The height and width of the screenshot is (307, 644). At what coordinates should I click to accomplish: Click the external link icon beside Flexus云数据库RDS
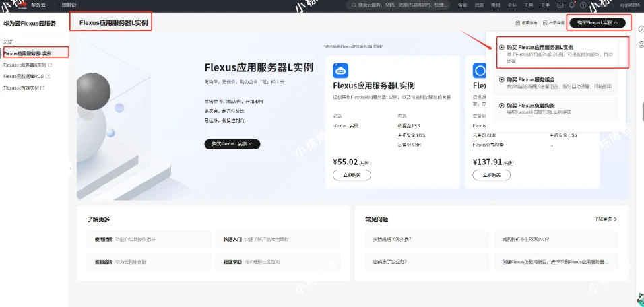pos(48,76)
